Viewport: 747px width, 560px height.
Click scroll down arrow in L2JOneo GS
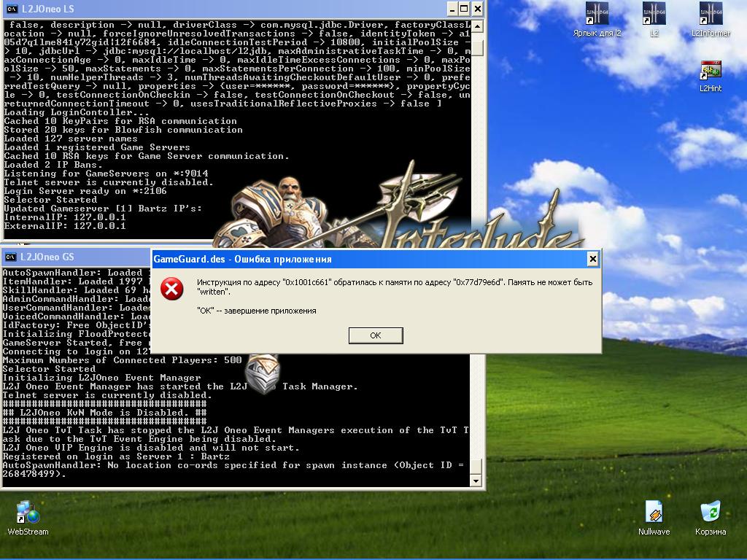click(476, 481)
